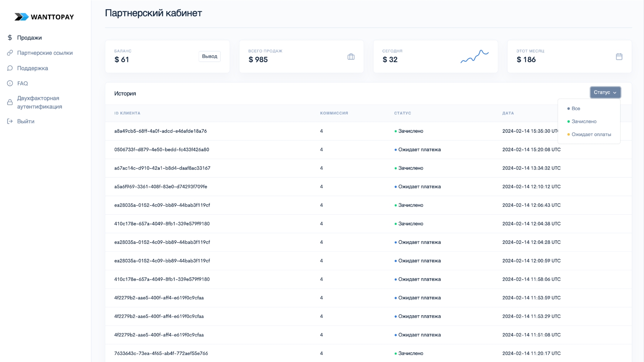
Task: Select 'Все' in the status filter
Action: tap(576, 109)
